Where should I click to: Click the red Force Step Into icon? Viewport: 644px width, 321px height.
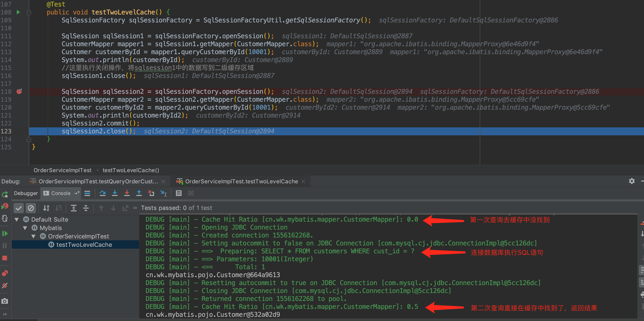coord(127,193)
